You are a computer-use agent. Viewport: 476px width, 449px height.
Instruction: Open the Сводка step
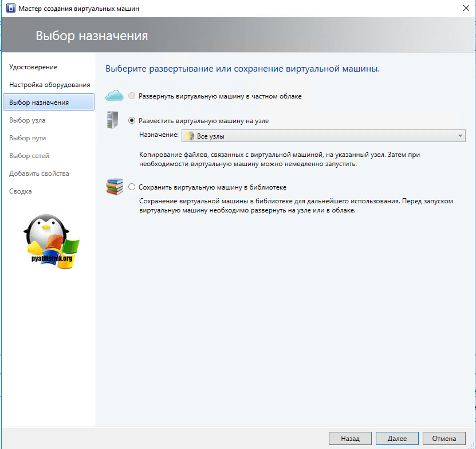pyautogui.click(x=21, y=191)
